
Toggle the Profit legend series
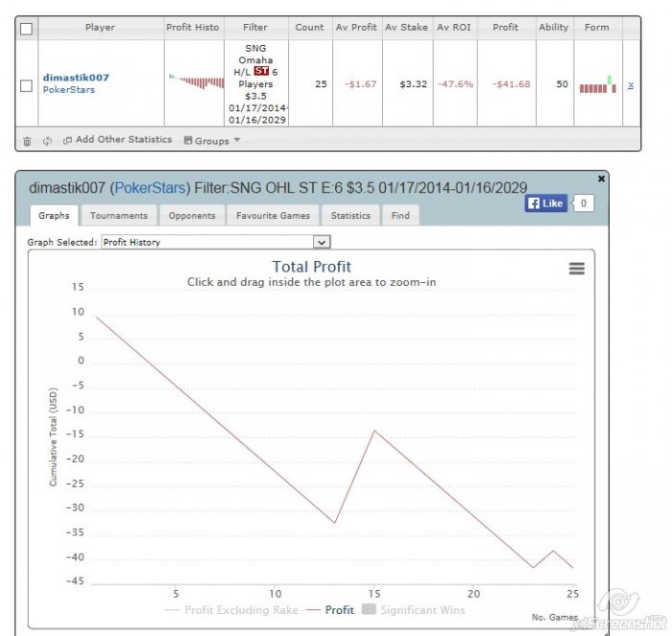(x=330, y=610)
